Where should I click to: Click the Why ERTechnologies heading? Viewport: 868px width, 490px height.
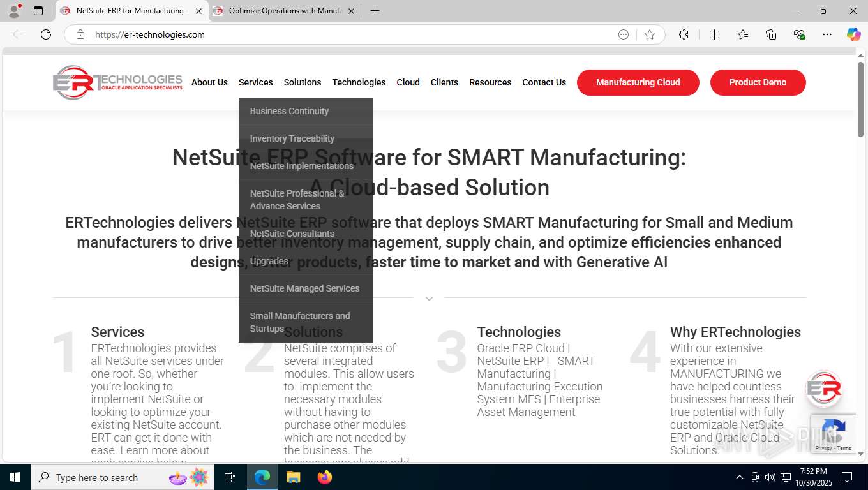(x=735, y=332)
